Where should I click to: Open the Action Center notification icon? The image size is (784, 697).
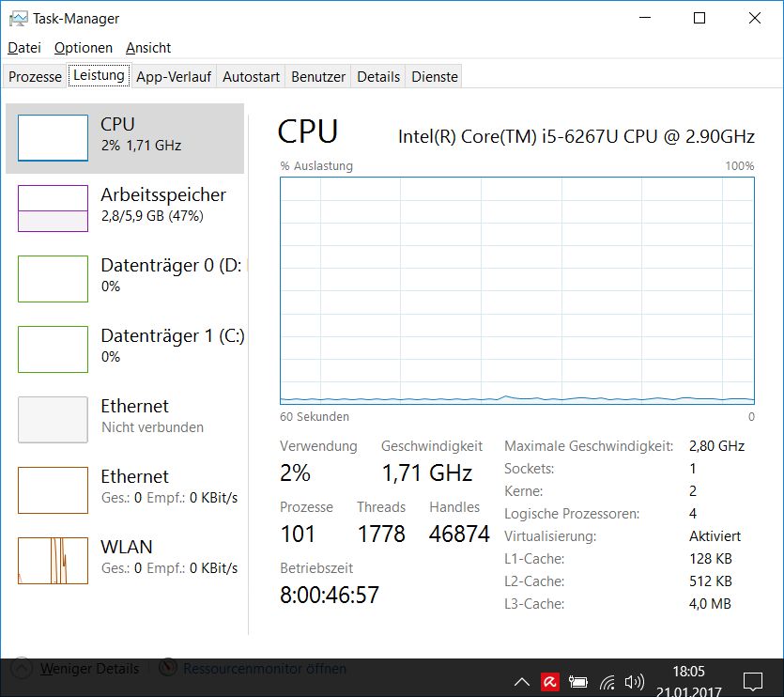752,681
